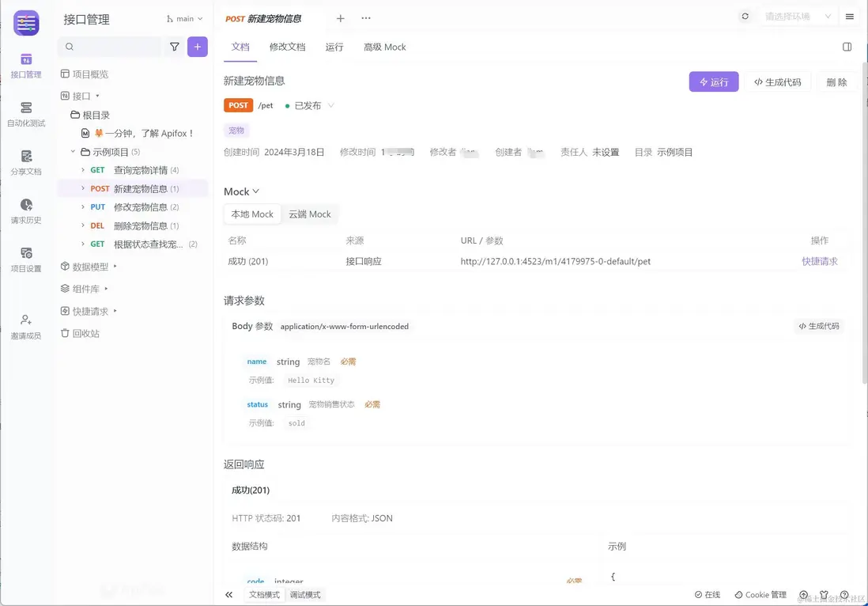This screenshot has width=868, height=606.
Task: Click the 宠物 tag
Action: pos(236,131)
